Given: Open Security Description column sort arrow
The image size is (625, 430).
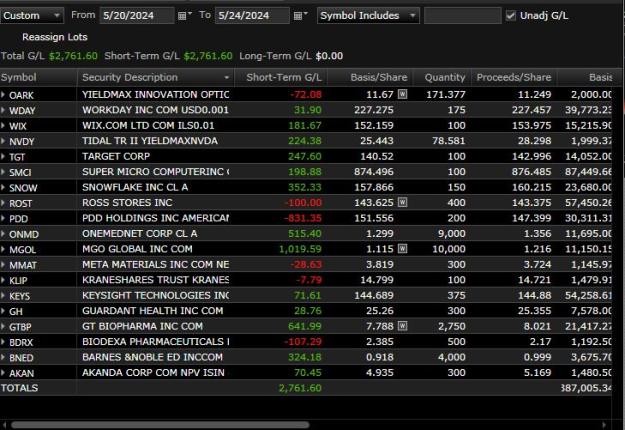Looking at the screenshot, I should point(226,77).
